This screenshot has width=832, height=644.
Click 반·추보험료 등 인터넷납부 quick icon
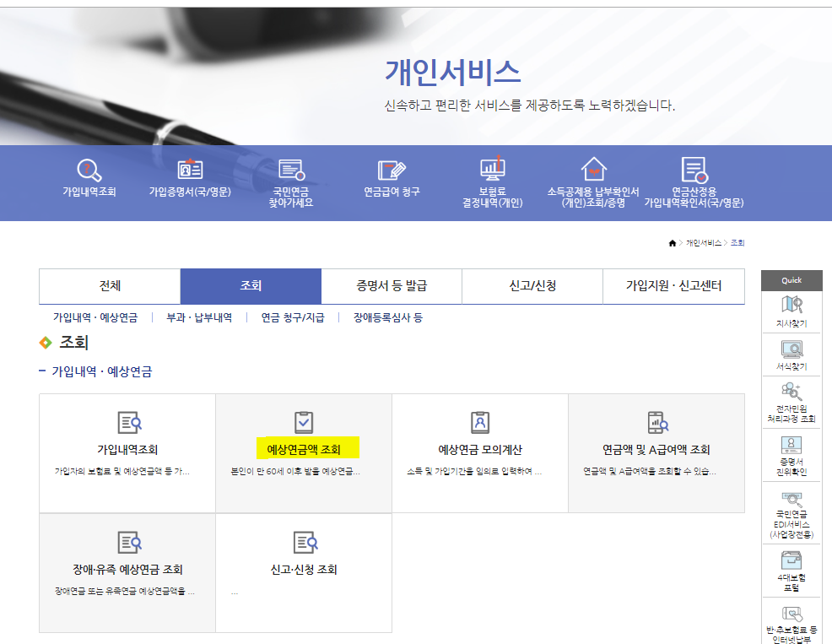[791, 614]
